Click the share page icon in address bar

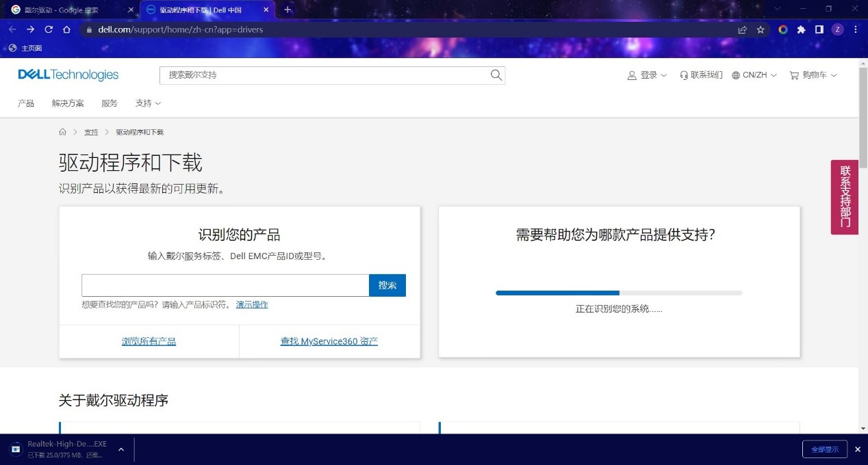[x=742, y=29]
